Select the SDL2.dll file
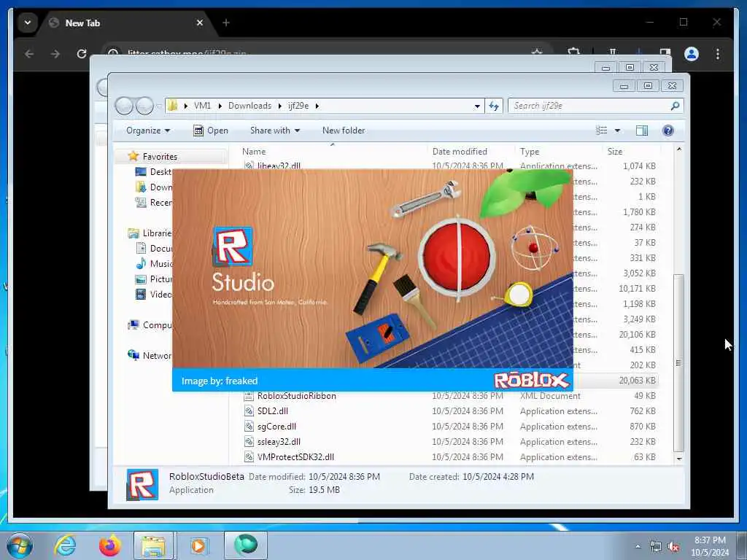 [x=273, y=411]
